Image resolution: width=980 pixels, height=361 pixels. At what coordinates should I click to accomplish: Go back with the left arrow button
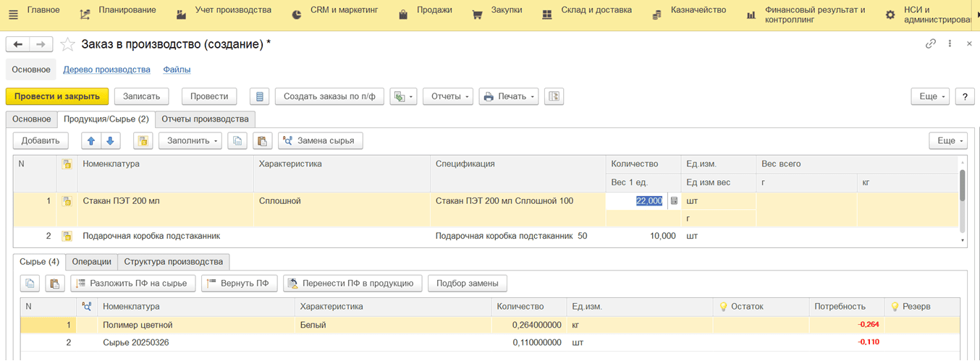18,45
